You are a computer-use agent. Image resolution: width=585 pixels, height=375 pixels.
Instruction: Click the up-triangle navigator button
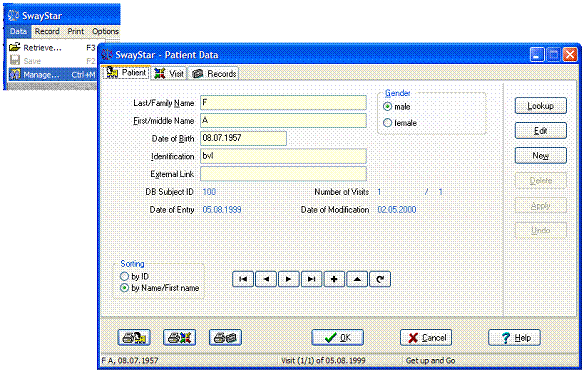357,279
